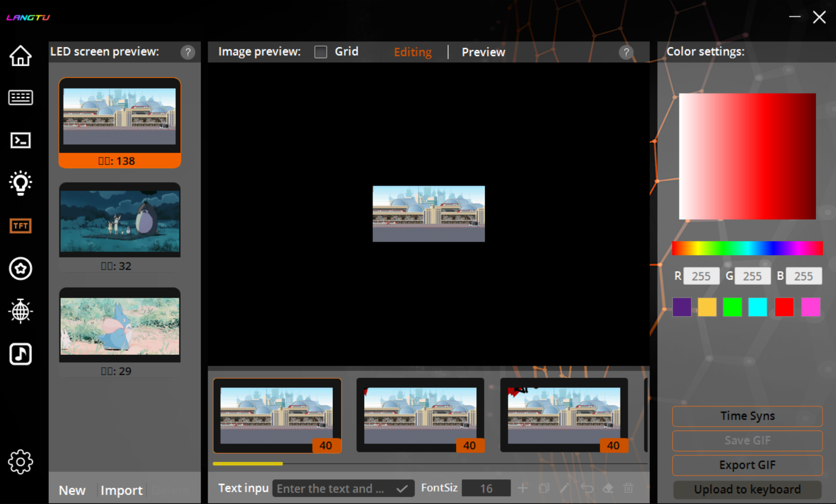Click the Save GIF button
The width and height of the screenshot is (836, 504).
[747, 441]
